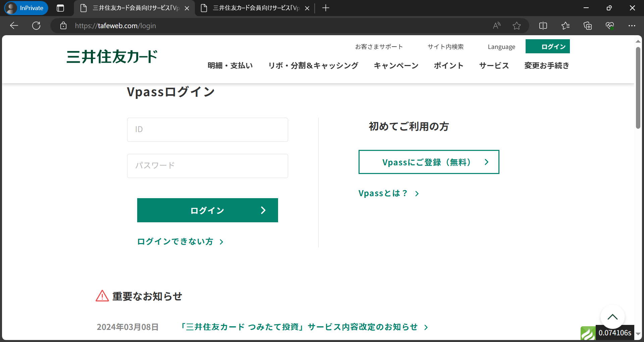The height and width of the screenshot is (342, 644).
Task: Reload the current page
Action: click(x=36, y=25)
